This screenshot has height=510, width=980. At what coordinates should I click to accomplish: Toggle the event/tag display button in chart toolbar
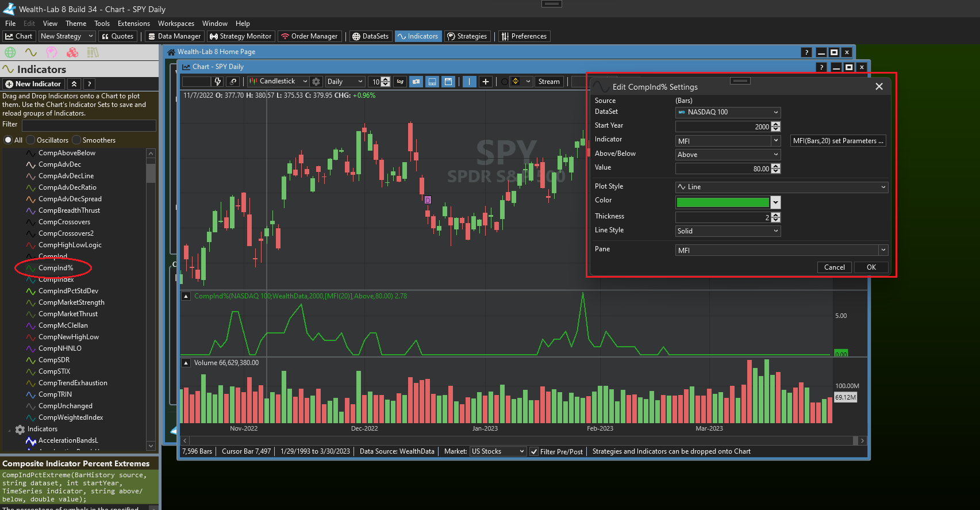(416, 82)
